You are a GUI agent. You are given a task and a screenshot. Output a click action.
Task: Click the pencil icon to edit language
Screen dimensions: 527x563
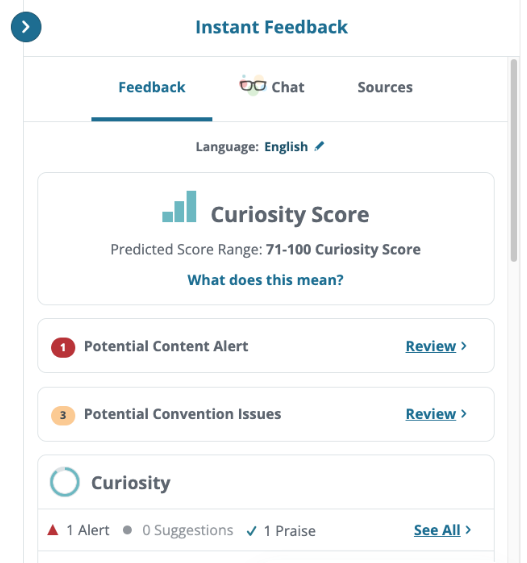pyautogui.click(x=319, y=146)
